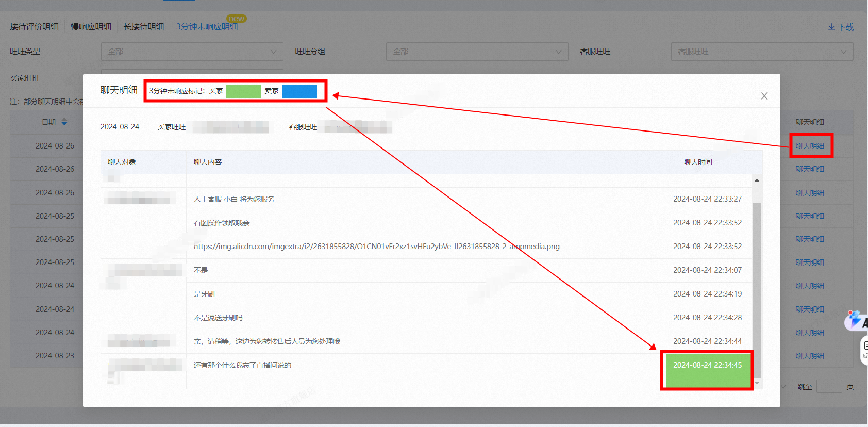
Task: Switch to the 接待评价明细 tab
Action: 34,27
